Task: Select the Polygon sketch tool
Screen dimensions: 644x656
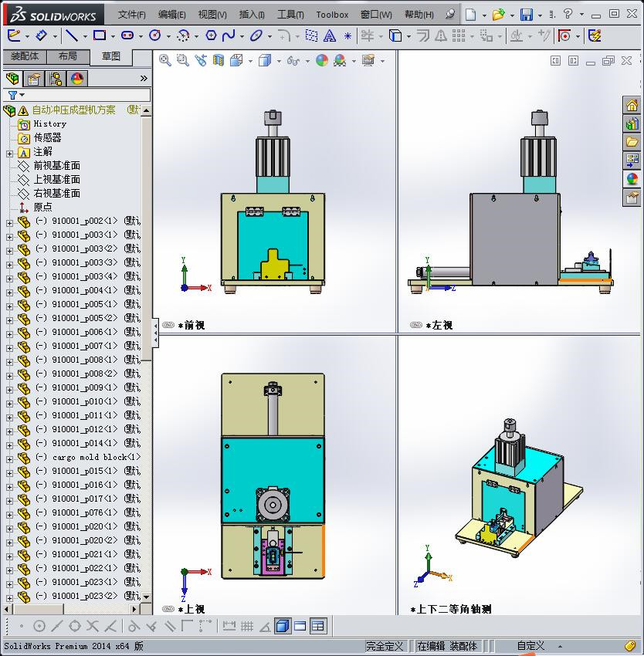Action: click(x=211, y=36)
